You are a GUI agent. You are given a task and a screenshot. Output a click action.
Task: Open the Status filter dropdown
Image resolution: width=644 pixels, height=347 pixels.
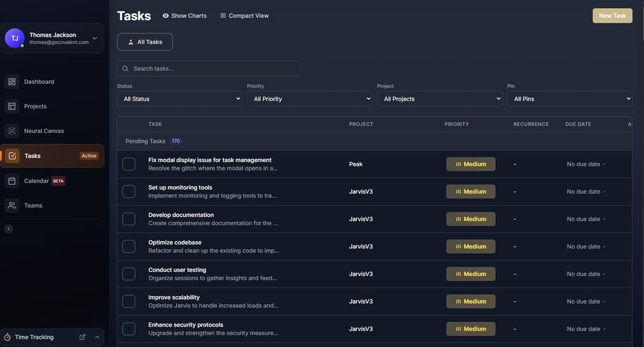pos(179,99)
